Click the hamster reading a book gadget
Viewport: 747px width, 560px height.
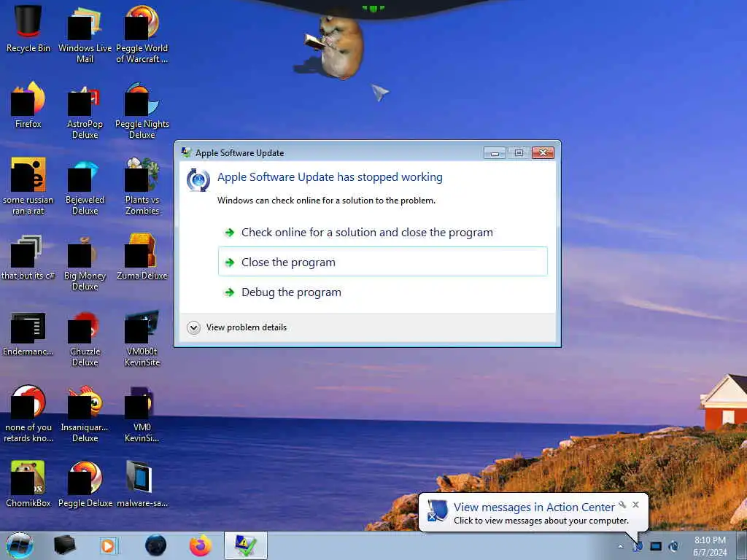[x=335, y=46]
